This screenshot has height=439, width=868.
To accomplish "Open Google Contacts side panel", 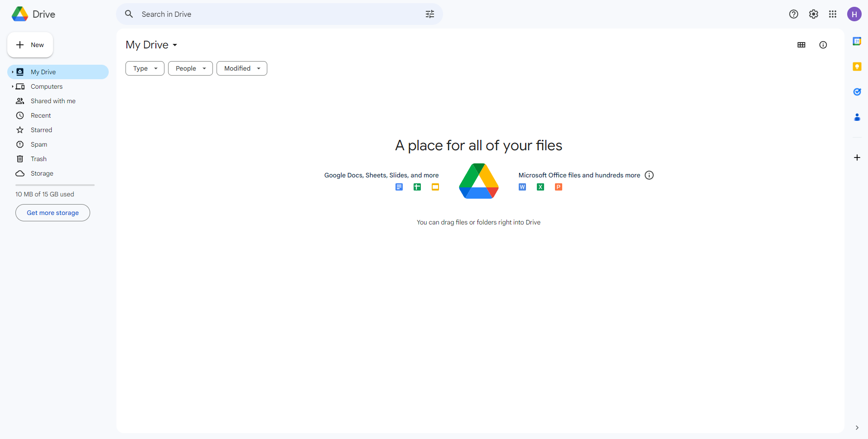I will coord(857,117).
